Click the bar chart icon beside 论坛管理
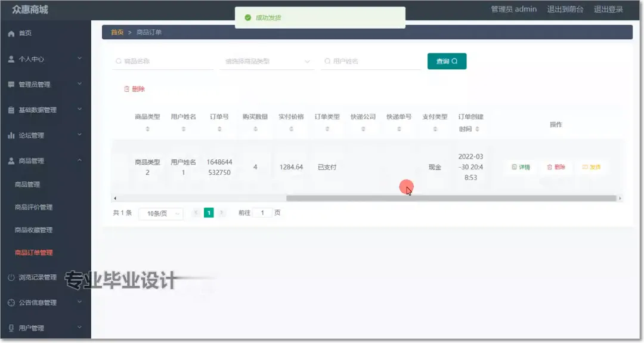The height and width of the screenshot is (343, 644). [x=11, y=135]
